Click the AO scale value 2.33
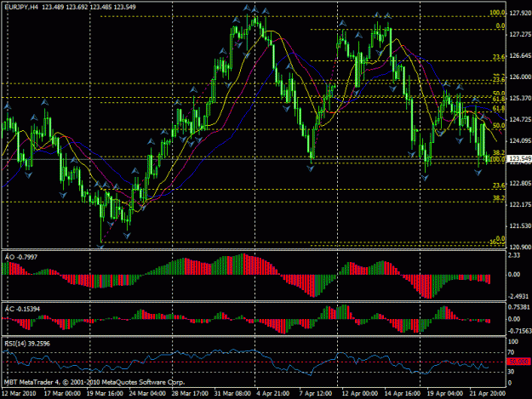 coord(514,255)
